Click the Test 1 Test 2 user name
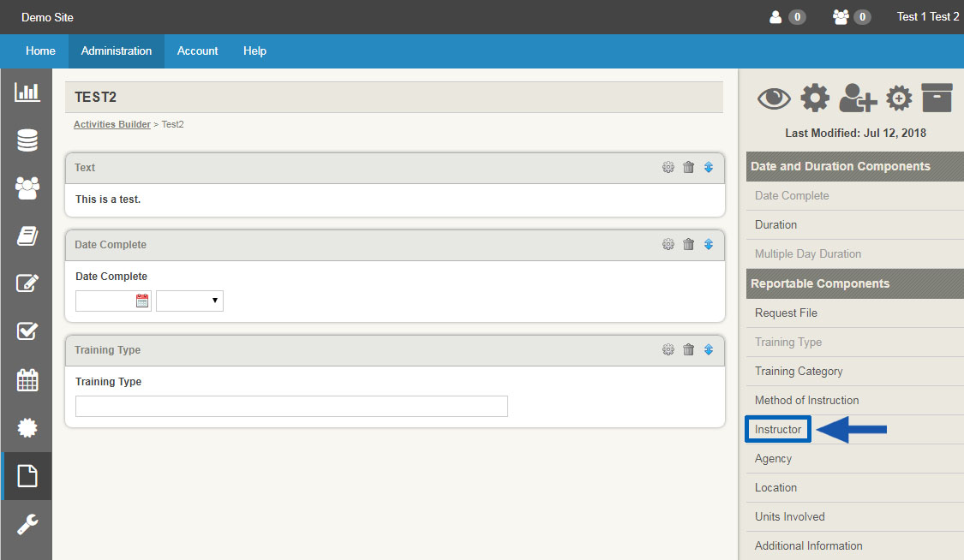The image size is (964, 560). point(928,17)
